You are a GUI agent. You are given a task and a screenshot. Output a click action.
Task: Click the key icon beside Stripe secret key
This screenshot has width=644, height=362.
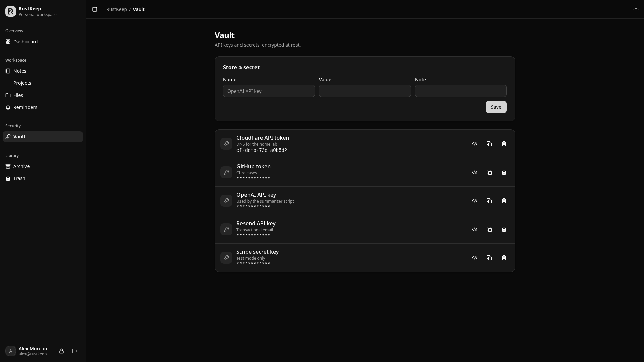click(x=226, y=258)
